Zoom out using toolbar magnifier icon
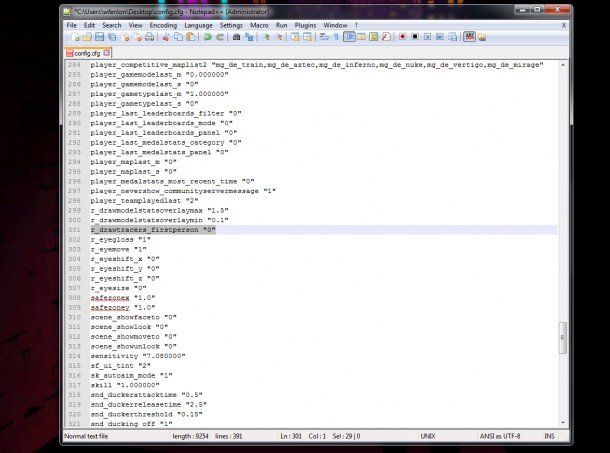Screen dimensions: 610x453 point(278,37)
